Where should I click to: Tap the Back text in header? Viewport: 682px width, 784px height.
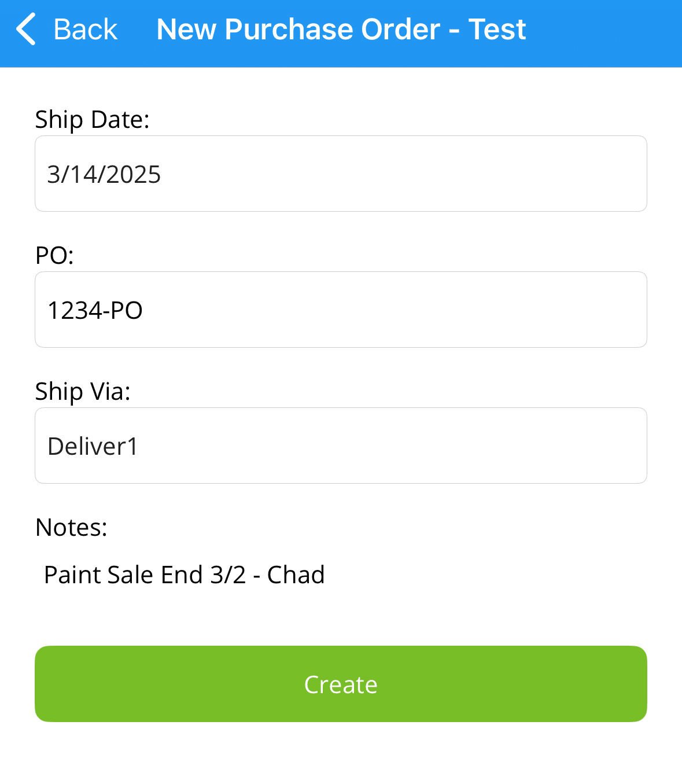tap(86, 30)
